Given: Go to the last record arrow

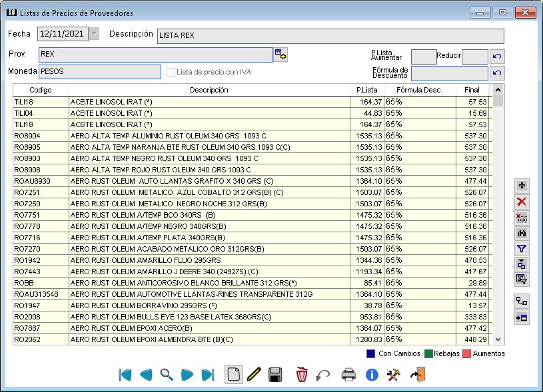Looking at the screenshot, I should (208, 375).
